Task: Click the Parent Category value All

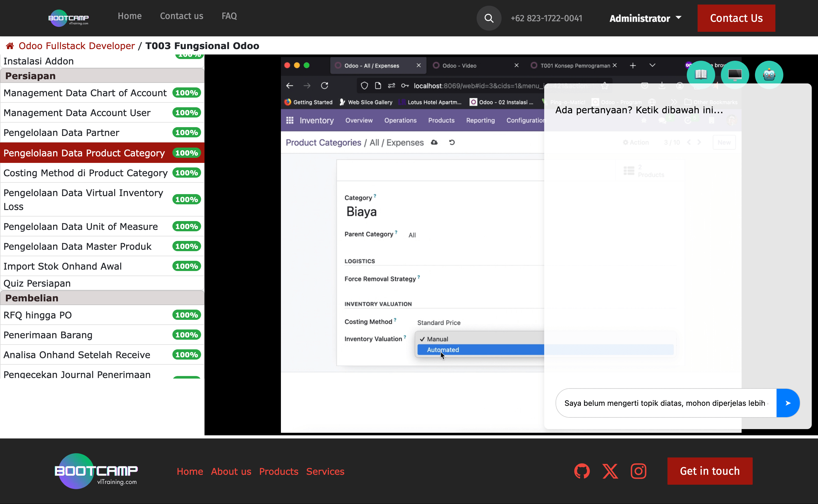Action: click(412, 235)
